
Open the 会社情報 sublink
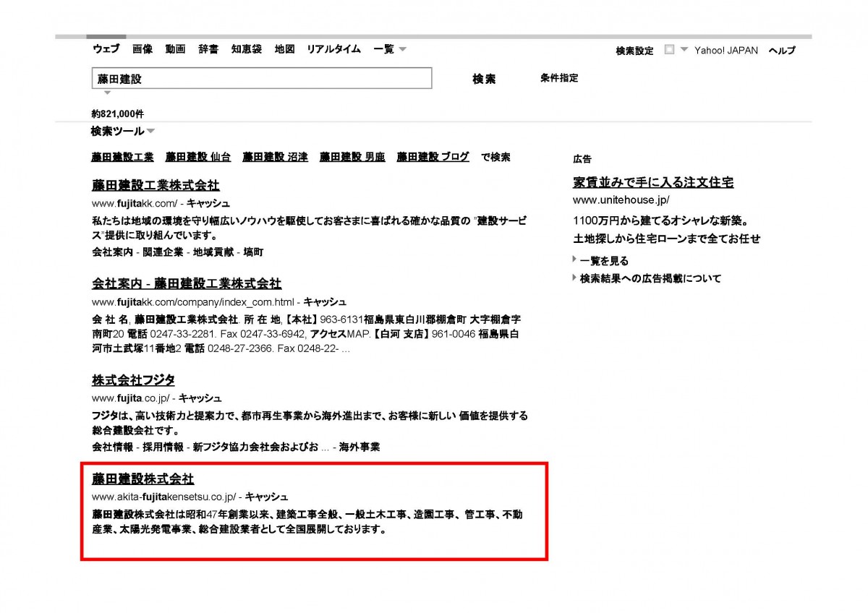click(113, 447)
